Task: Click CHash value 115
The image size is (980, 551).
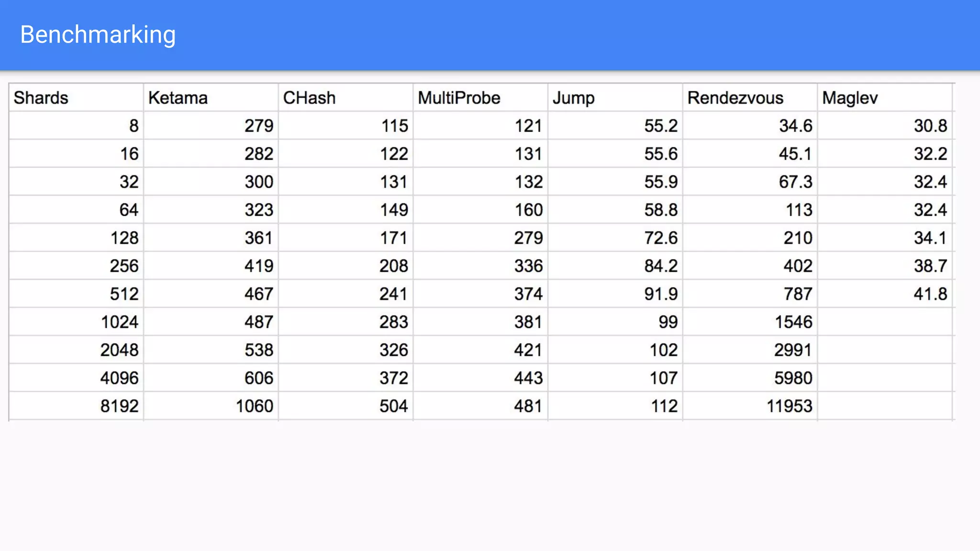Action: click(x=346, y=126)
